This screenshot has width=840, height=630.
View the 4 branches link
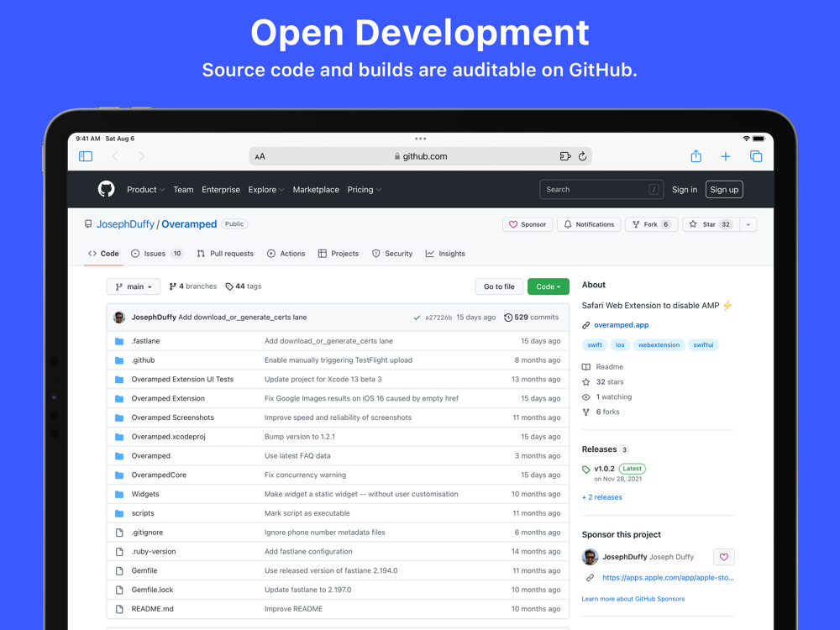pyautogui.click(x=193, y=286)
